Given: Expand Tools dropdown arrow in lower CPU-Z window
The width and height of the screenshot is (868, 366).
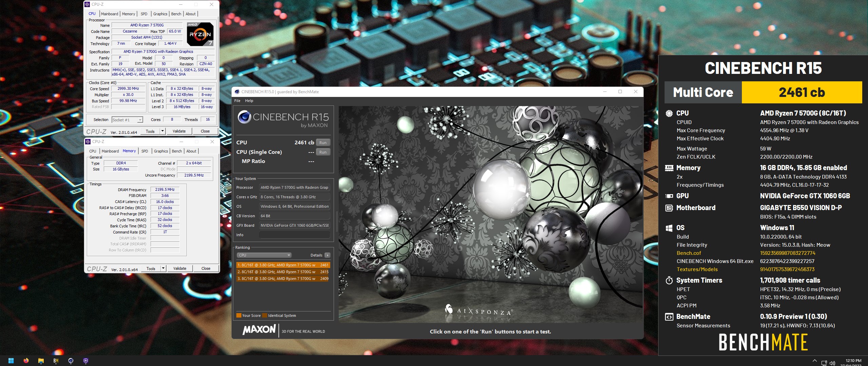Looking at the screenshot, I should pos(163,268).
